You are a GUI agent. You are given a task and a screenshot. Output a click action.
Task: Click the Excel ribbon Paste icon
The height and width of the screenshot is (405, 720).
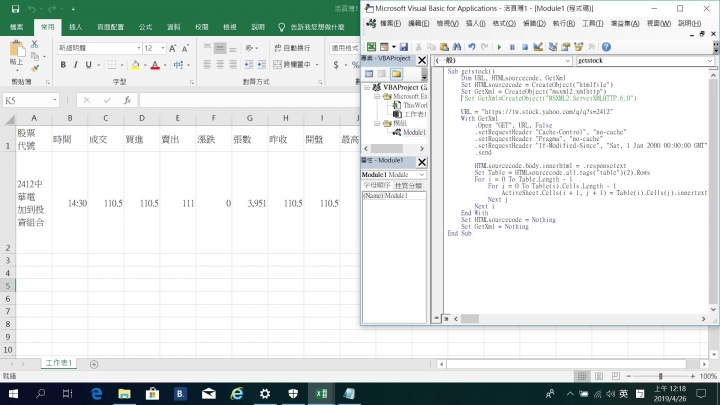pyautogui.click(x=17, y=51)
